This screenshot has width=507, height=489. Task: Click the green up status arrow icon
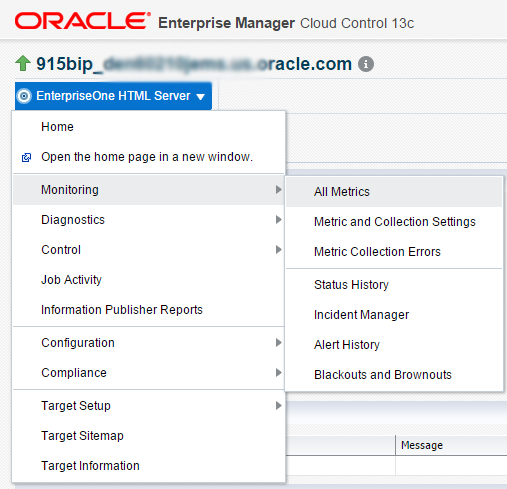pos(23,63)
